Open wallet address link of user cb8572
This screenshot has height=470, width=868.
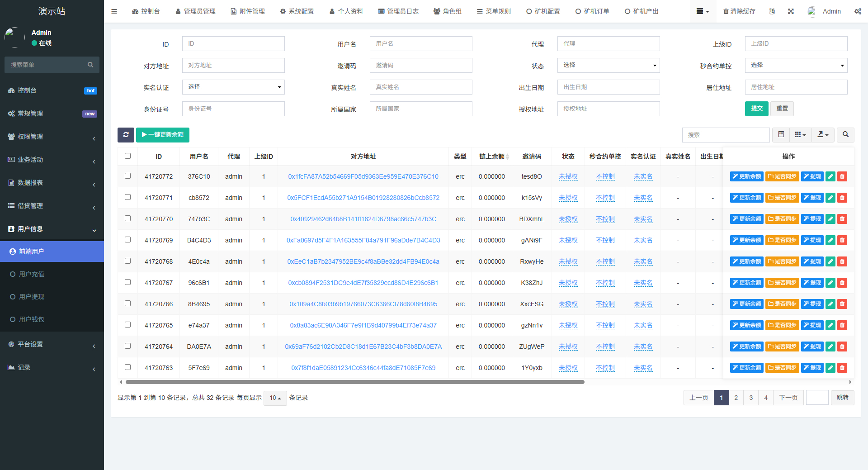363,198
